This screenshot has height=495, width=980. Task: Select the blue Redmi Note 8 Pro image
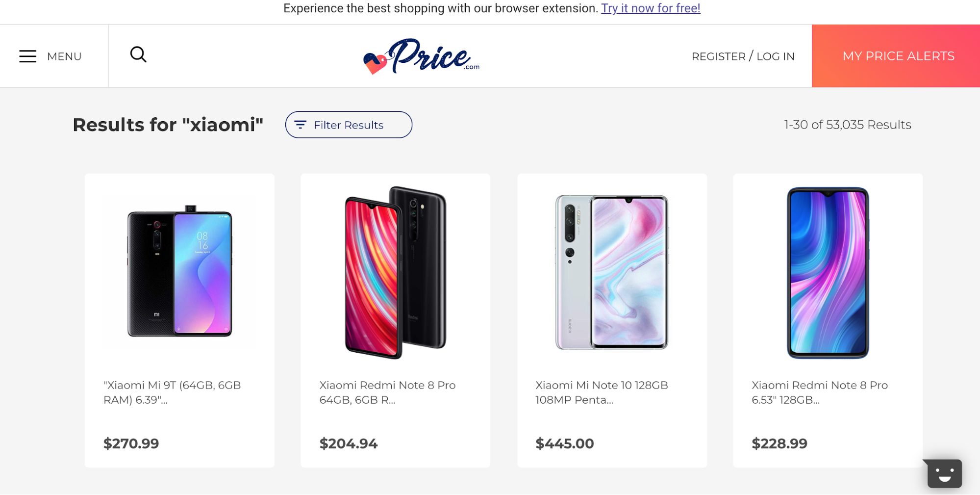[828, 273]
